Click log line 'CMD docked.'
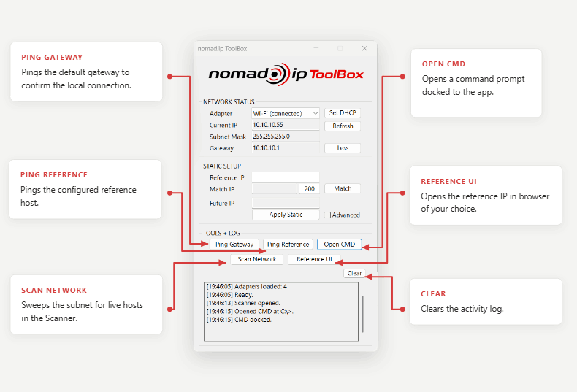The height and width of the screenshot is (392, 577). coord(239,320)
